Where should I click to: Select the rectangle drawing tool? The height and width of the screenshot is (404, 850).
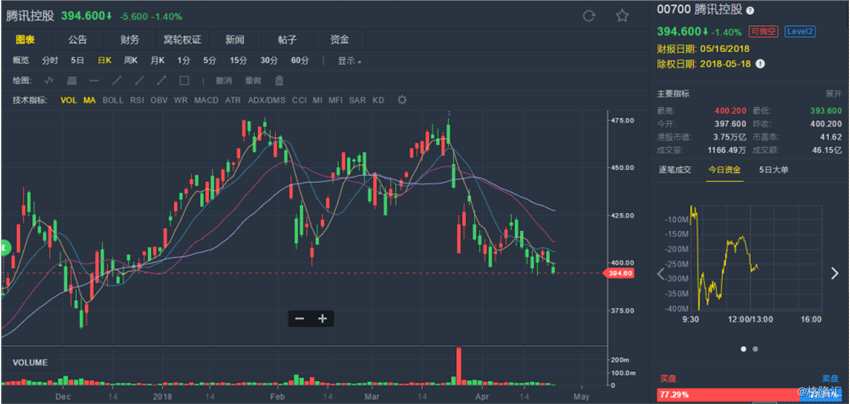click(182, 80)
